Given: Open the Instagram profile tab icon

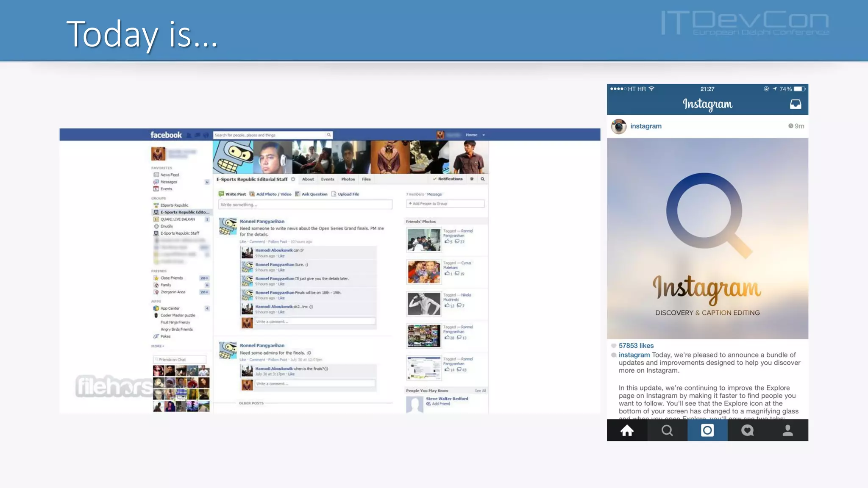Looking at the screenshot, I should (x=787, y=430).
